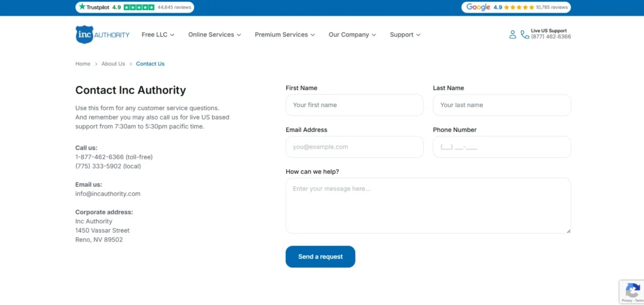Viewport: 644px width, 305px height.
Task: Go to Home breadcrumb link
Action: 83,64
